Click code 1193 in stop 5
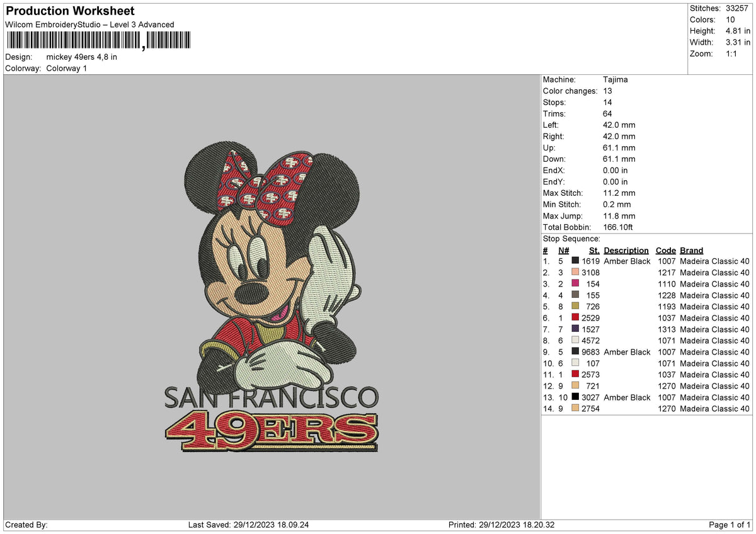 click(x=667, y=306)
